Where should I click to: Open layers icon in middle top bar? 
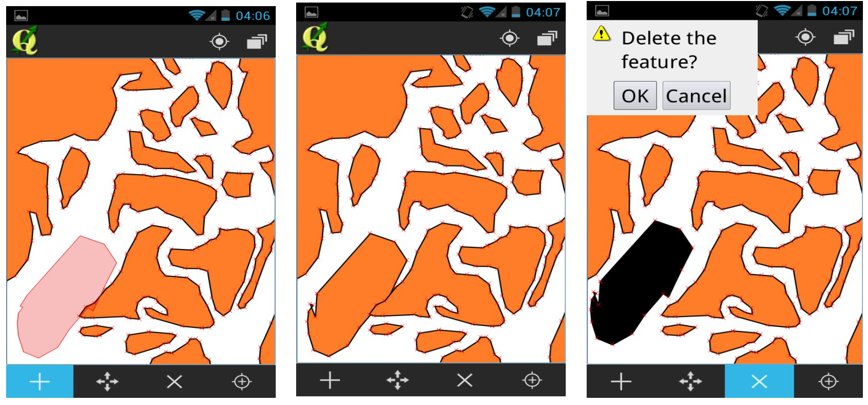tap(547, 38)
